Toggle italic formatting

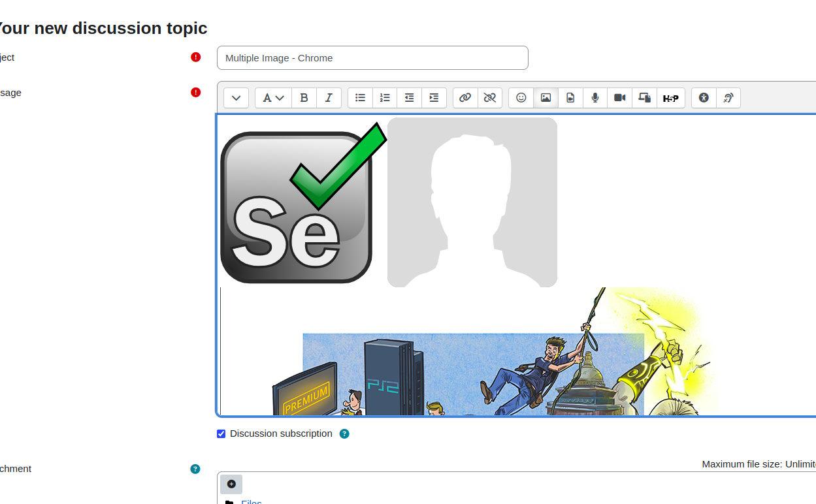pyautogui.click(x=329, y=98)
